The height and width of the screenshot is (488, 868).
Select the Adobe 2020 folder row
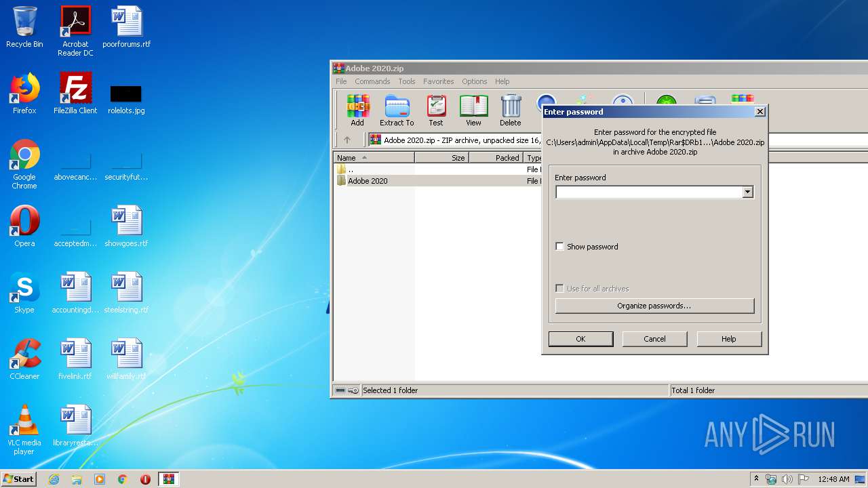[438, 181]
